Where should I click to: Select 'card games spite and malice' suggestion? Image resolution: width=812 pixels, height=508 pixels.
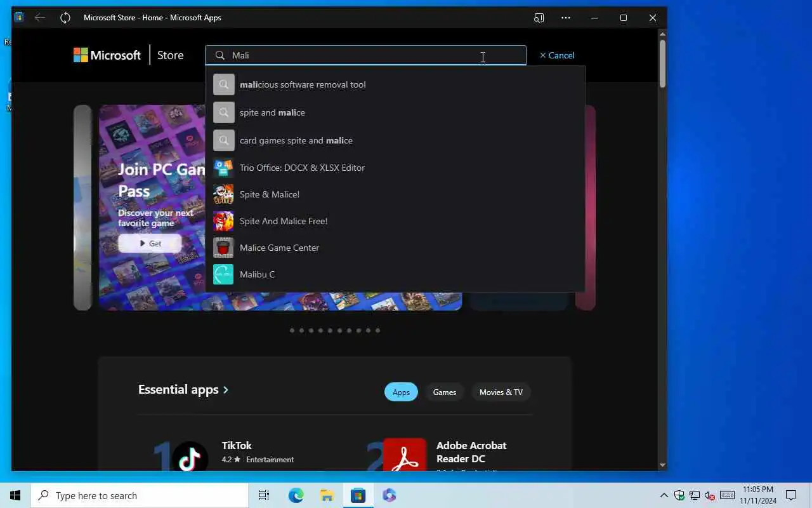click(x=395, y=140)
